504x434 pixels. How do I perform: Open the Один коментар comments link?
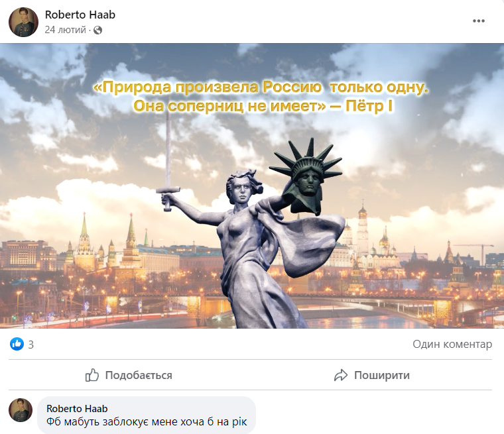(452, 344)
